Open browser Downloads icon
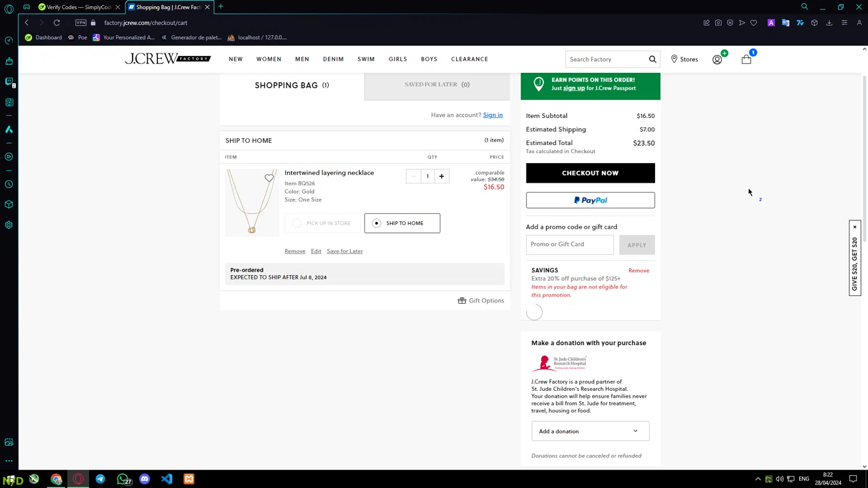The image size is (868, 488). pos(829,23)
